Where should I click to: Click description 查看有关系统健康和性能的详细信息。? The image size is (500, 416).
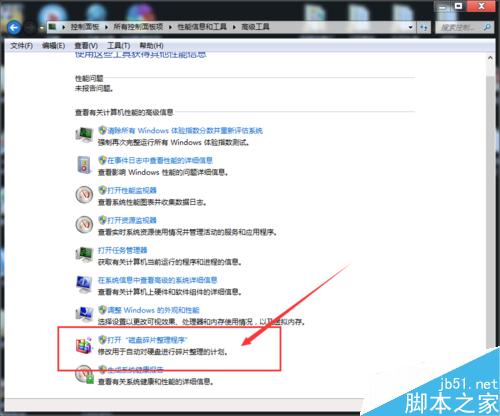[155, 382]
